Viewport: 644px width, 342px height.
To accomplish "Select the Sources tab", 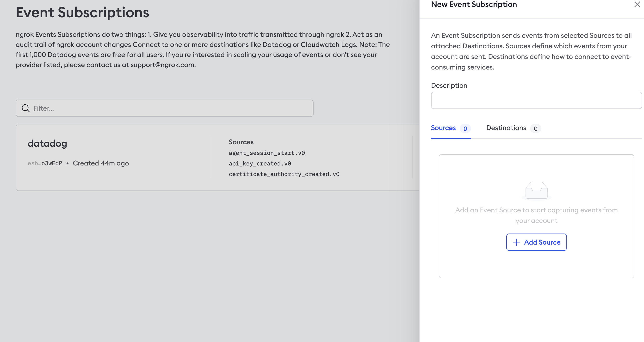I will coord(443,128).
